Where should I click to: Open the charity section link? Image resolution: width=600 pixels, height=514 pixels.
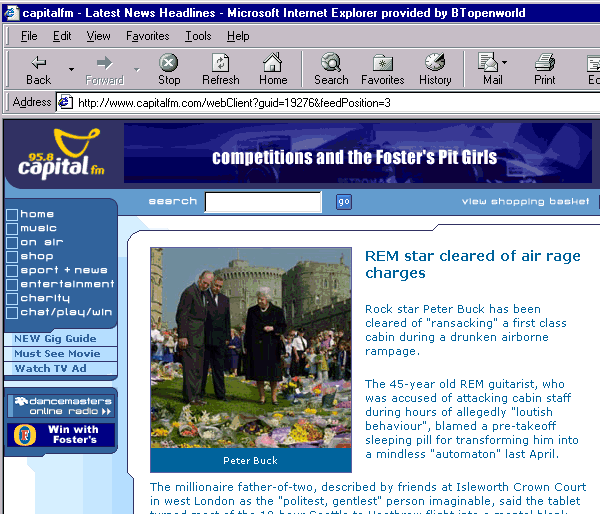tap(45, 298)
